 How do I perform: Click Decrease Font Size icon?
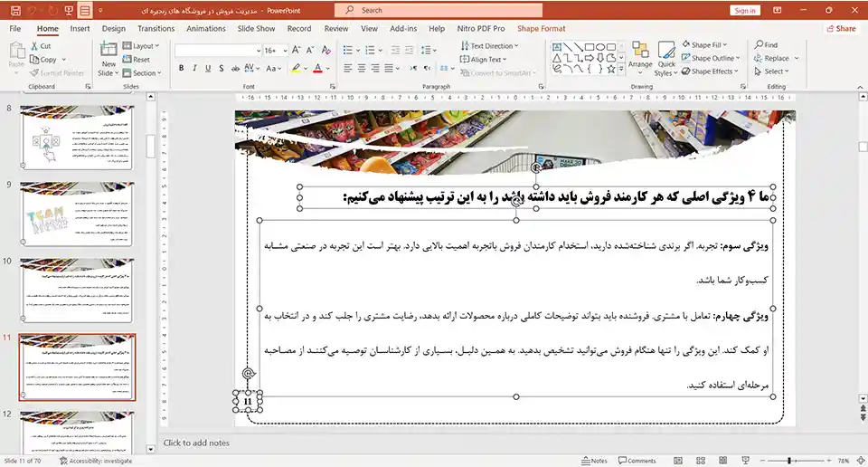(310, 50)
